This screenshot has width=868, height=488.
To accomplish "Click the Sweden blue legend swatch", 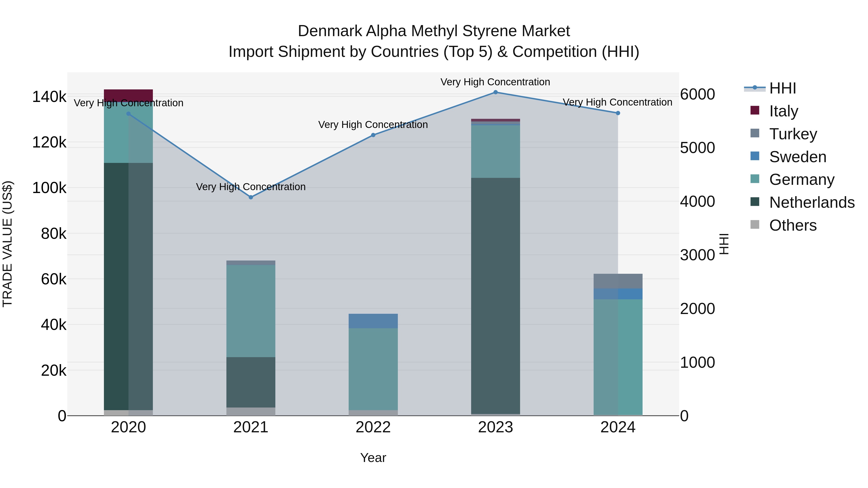I will click(x=755, y=156).
